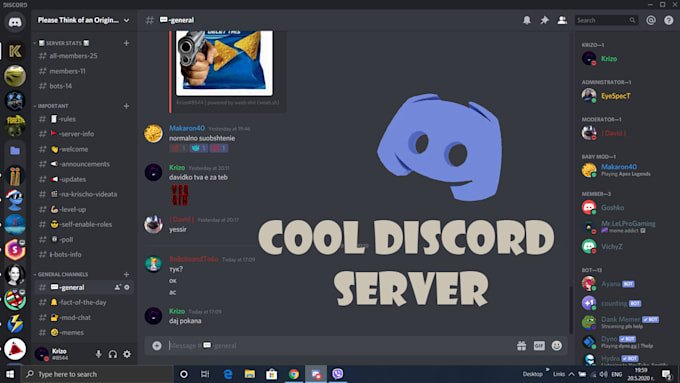680x383 pixels.
Task: Click Ayana bot in member list
Action: 610,284
